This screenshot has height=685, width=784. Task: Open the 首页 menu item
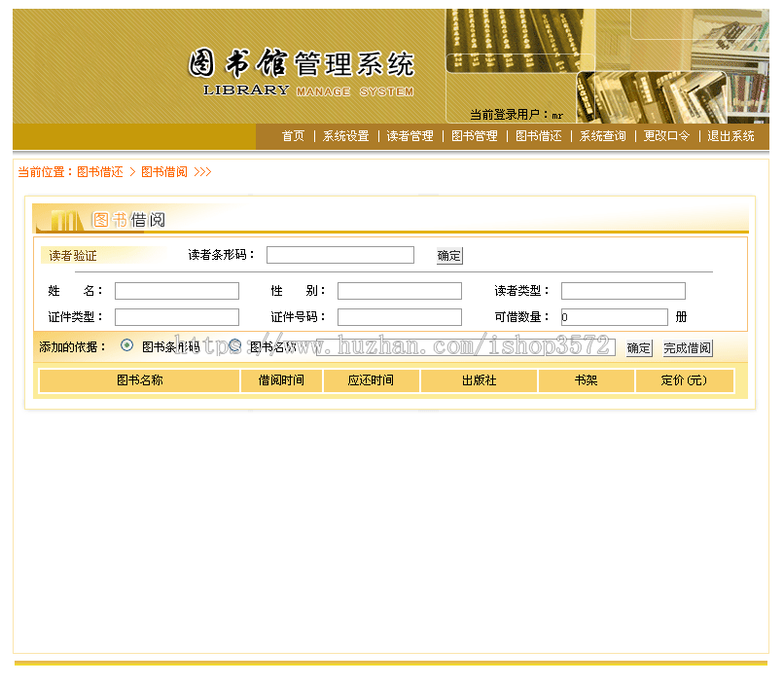[293, 136]
